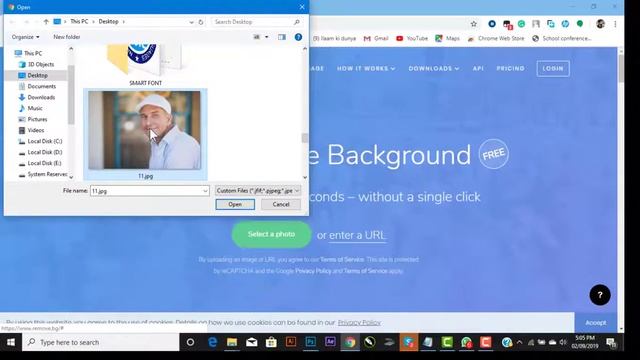This screenshot has height=360, width=640.
Task: Click the Type here to search box
Action: 101,342
